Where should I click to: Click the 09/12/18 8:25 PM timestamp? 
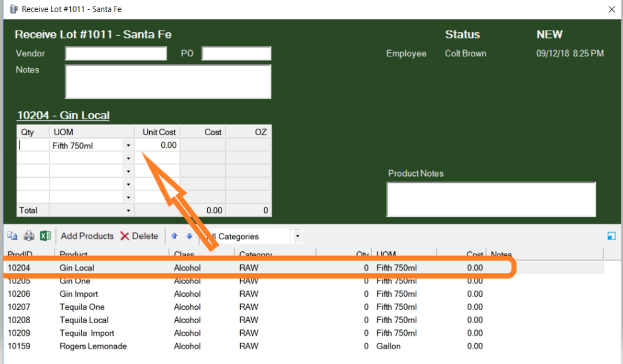coord(570,53)
